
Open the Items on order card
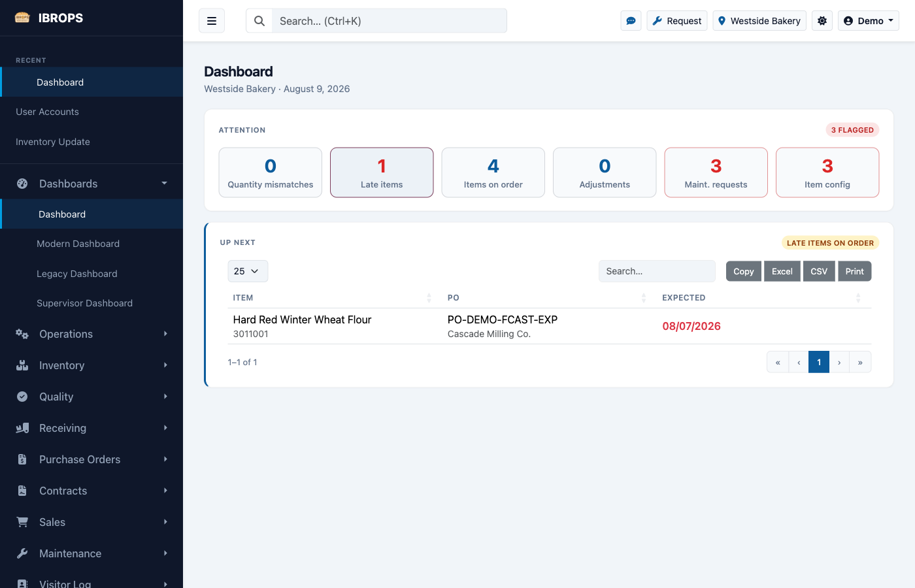pos(493,172)
